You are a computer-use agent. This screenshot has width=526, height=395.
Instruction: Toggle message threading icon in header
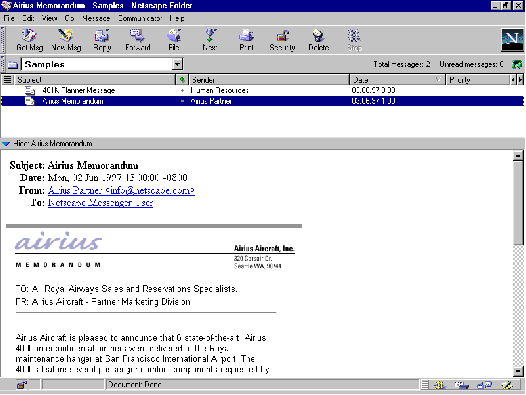click(x=7, y=80)
